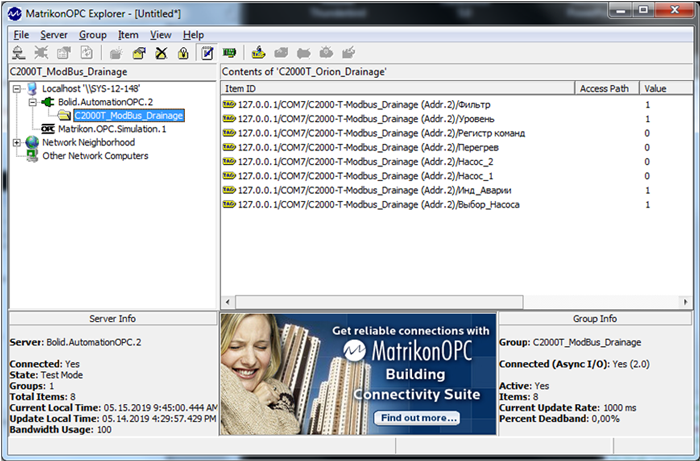The image size is (700, 461).
Task: Open the Group menu
Action: (x=92, y=35)
